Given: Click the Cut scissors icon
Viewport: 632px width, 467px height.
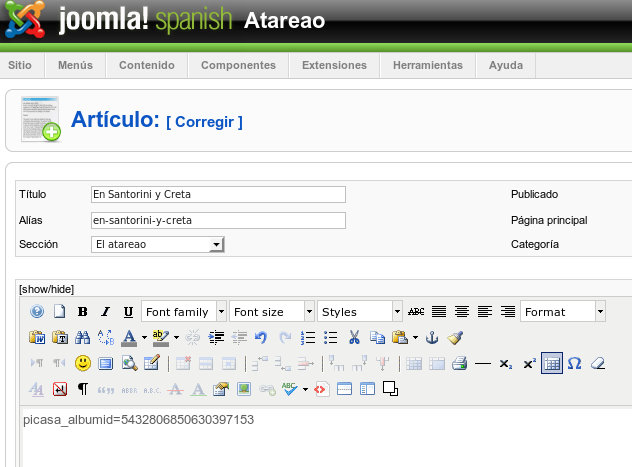Looking at the screenshot, I should [x=354, y=337].
